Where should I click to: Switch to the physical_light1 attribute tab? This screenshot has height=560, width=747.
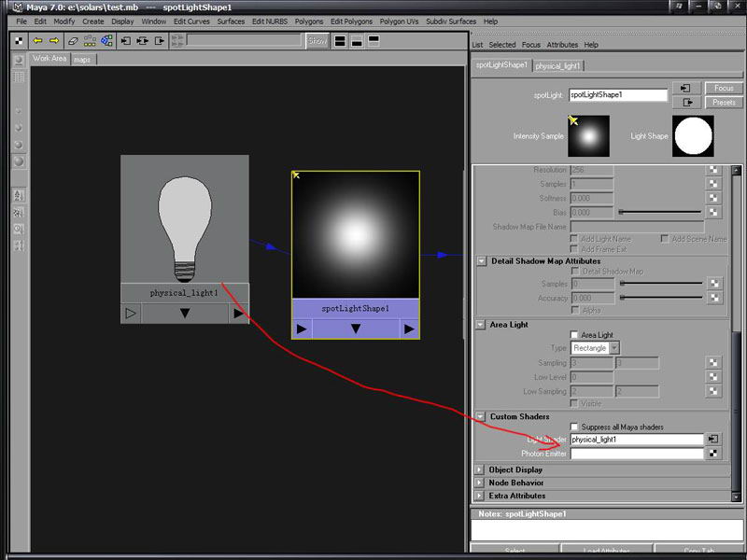pyautogui.click(x=558, y=66)
